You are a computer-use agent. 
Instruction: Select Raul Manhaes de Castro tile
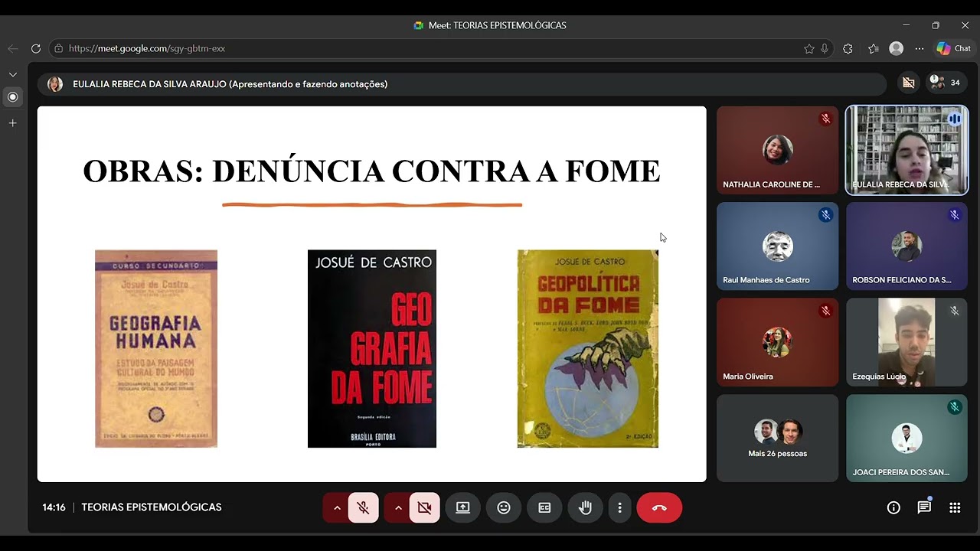point(777,246)
